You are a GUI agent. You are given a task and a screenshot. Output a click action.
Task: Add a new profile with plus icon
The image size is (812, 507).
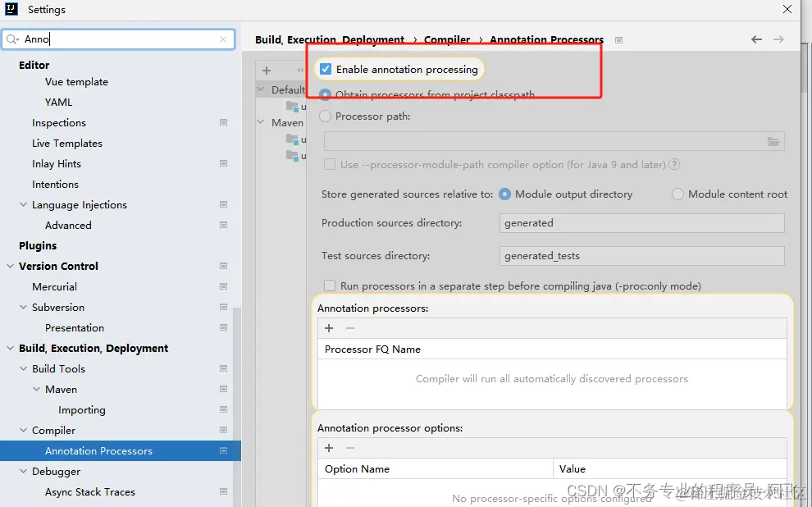267,70
